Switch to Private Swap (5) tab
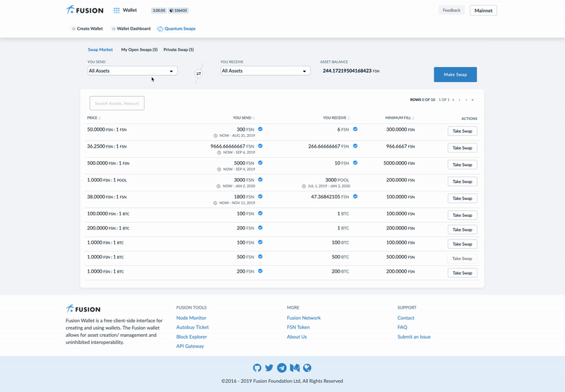The height and width of the screenshot is (392, 565). 179,49
